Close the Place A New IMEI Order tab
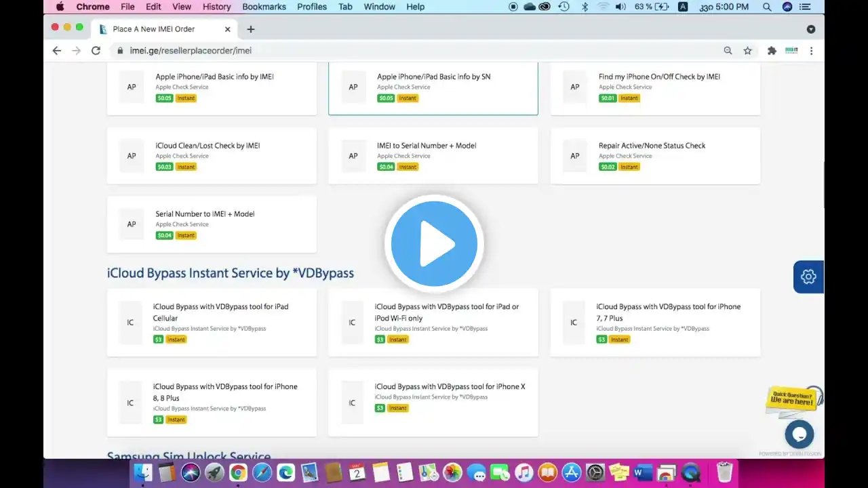 click(228, 29)
